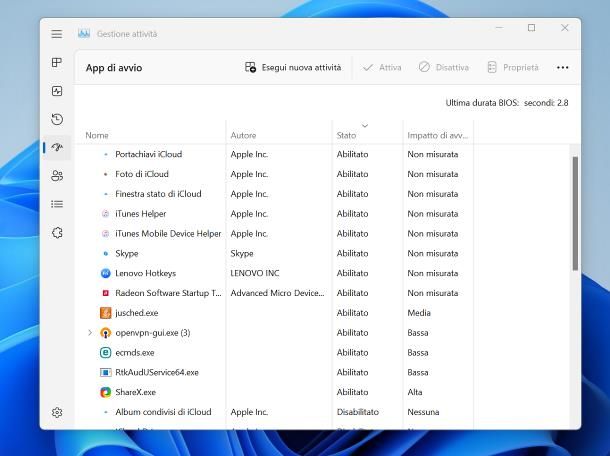Select the Radeon Software Startup name
This screenshot has height=456, width=610.
pyautogui.click(x=168, y=293)
